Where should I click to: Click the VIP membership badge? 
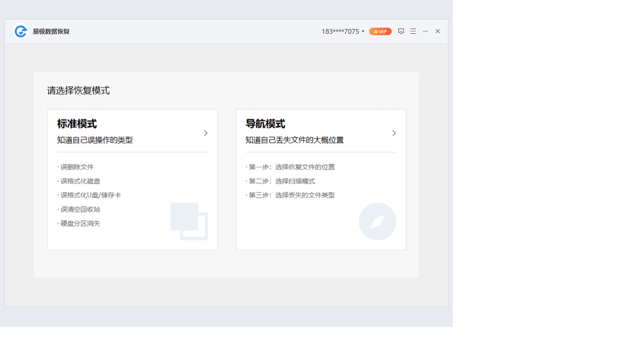point(380,31)
